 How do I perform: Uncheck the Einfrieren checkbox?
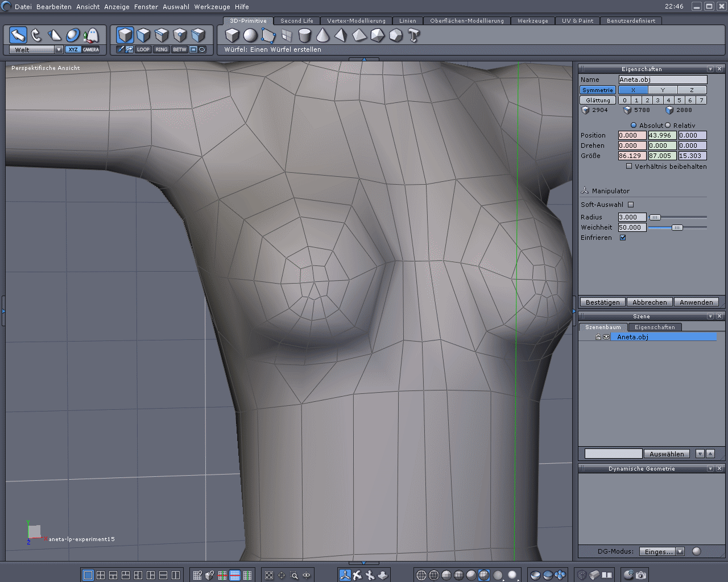pos(623,238)
